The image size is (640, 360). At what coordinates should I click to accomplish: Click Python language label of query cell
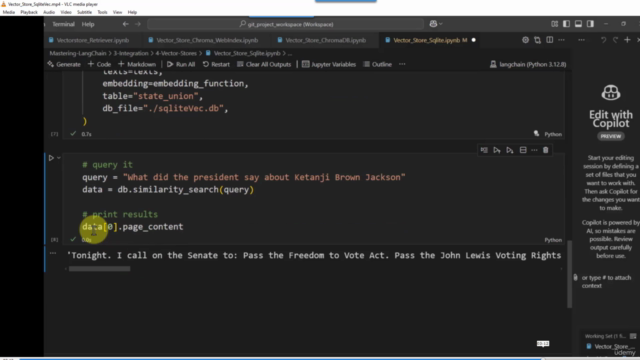[x=553, y=240]
